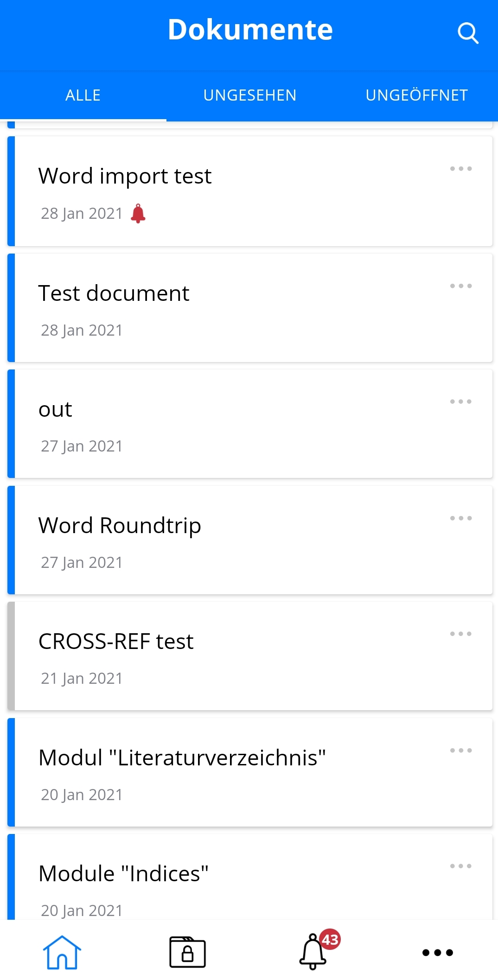Open options dots for Modul "Literaturverzeichnis"
The height and width of the screenshot is (980, 498).
point(461,750)
